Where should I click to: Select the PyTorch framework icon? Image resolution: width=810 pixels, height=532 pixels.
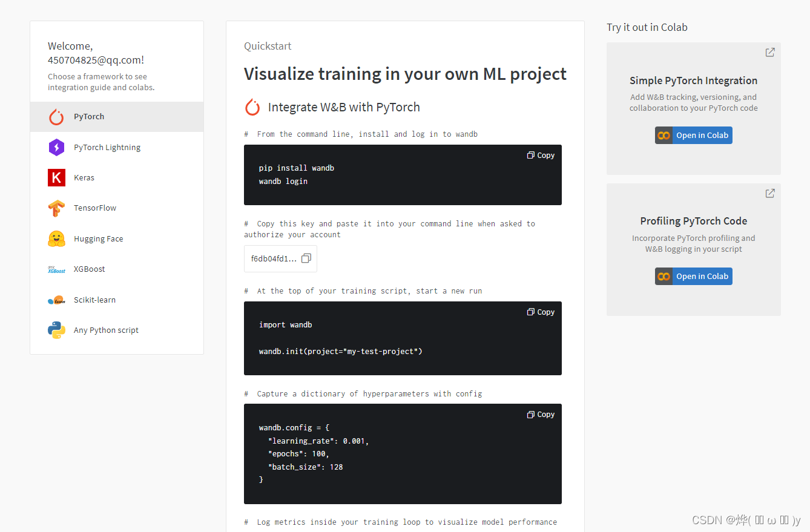56,117
